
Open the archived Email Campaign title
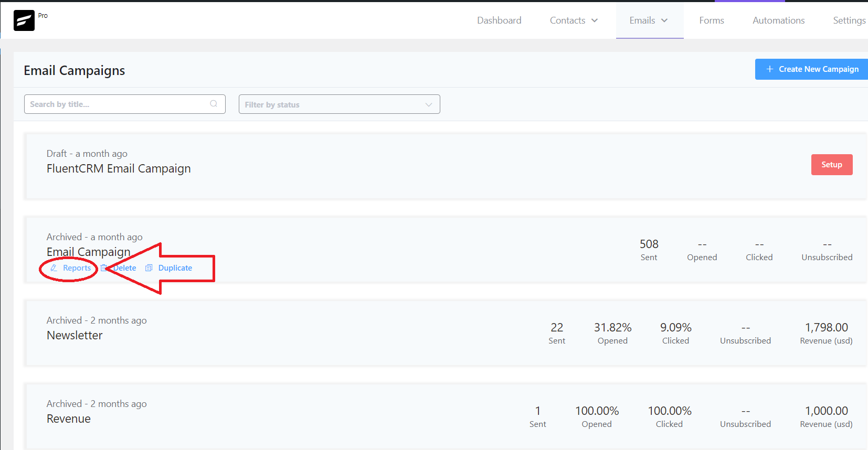click(x=88, y=252)
